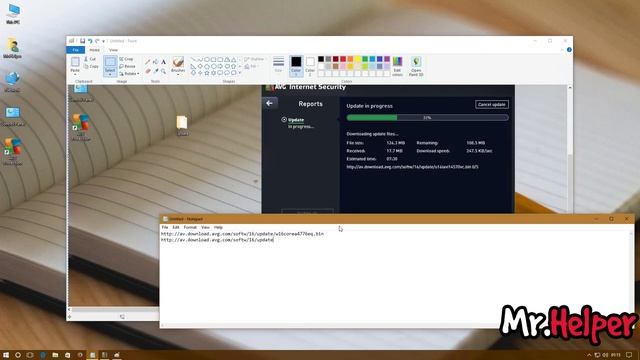Pick the yellow color swatch
This screenshot has height=360, width=640.
coord(358,59)
